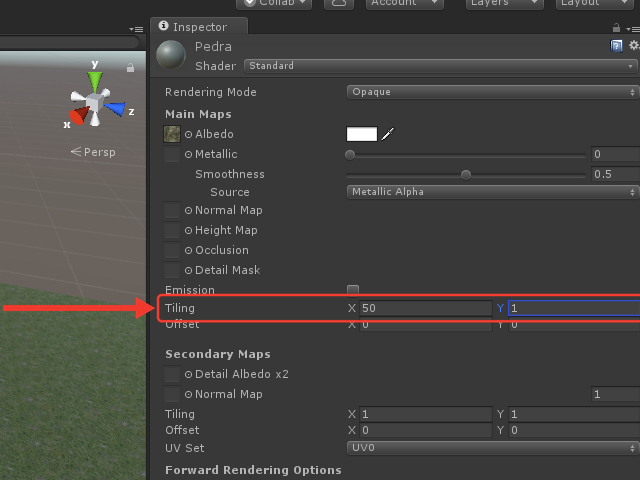Select the empty Detail Mask texture slot
This screenshot has height=480, width=640.
point(172,270)
